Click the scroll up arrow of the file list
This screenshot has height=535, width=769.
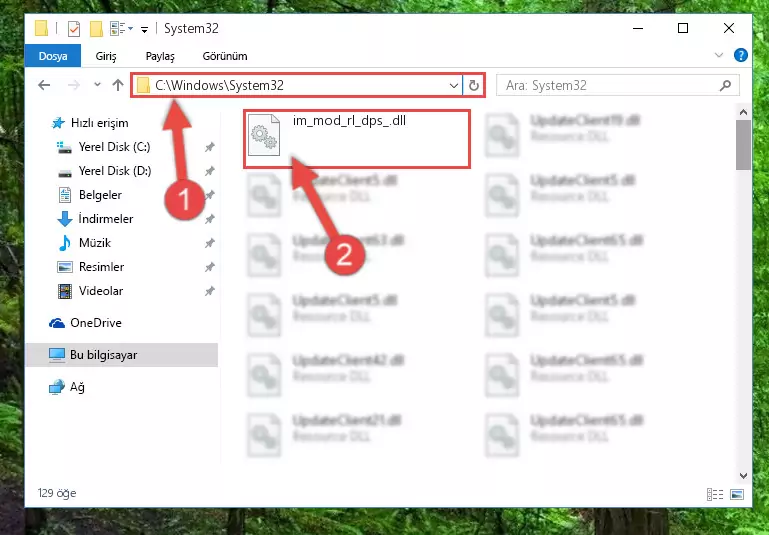[743, 113]
